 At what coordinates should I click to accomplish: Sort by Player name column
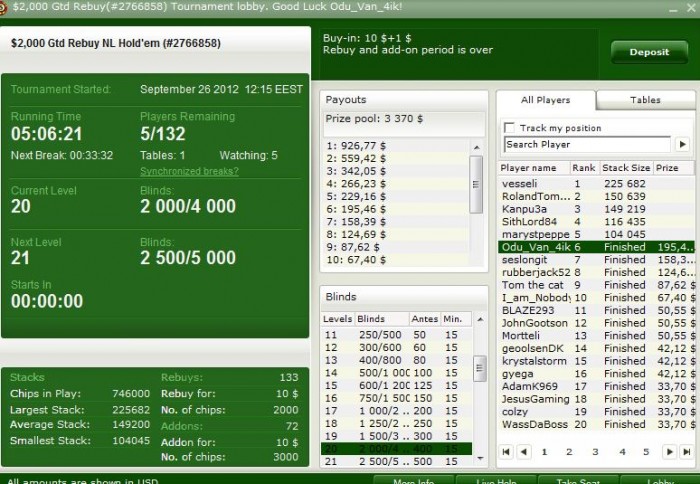534,168
